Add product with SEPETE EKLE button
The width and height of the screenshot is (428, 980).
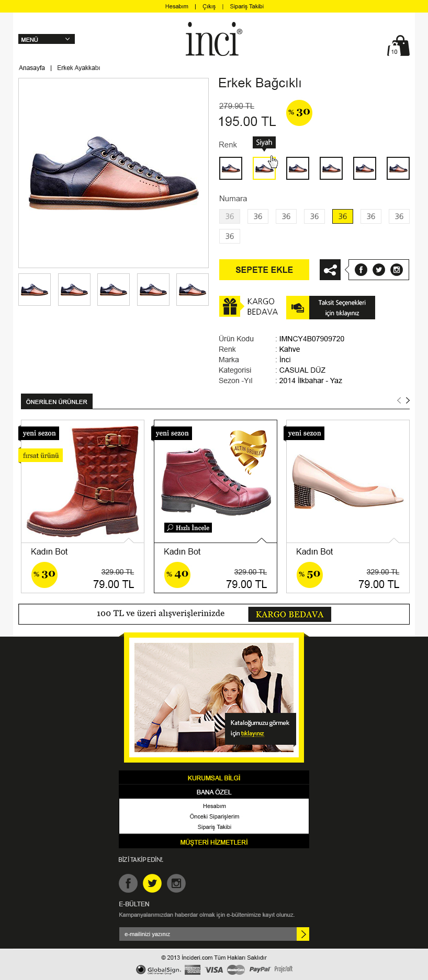[x=264, y=270]
